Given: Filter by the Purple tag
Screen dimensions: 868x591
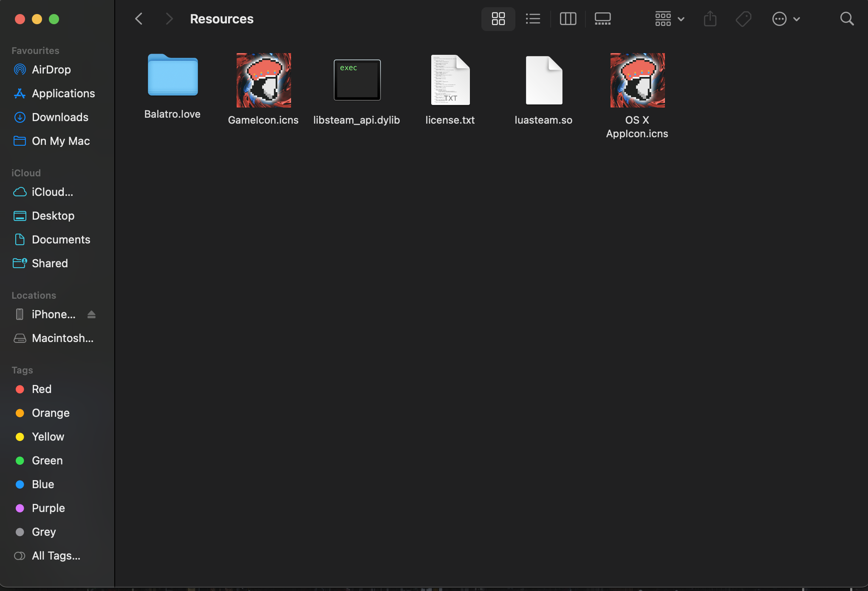Looking at the screenshot, I should pos(48,508).
